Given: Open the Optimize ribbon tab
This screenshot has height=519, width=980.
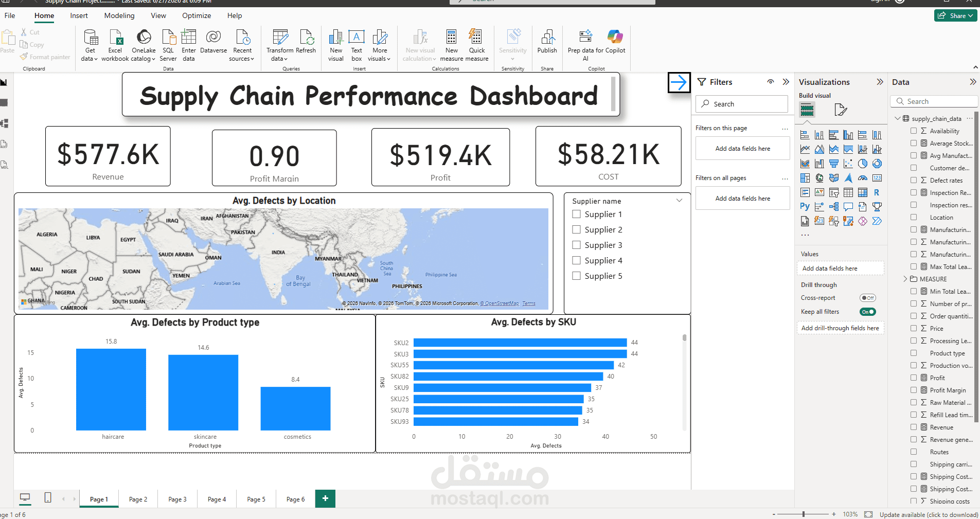Looking at the screenshot, I should pyautogui.click(x=197, y=15).
